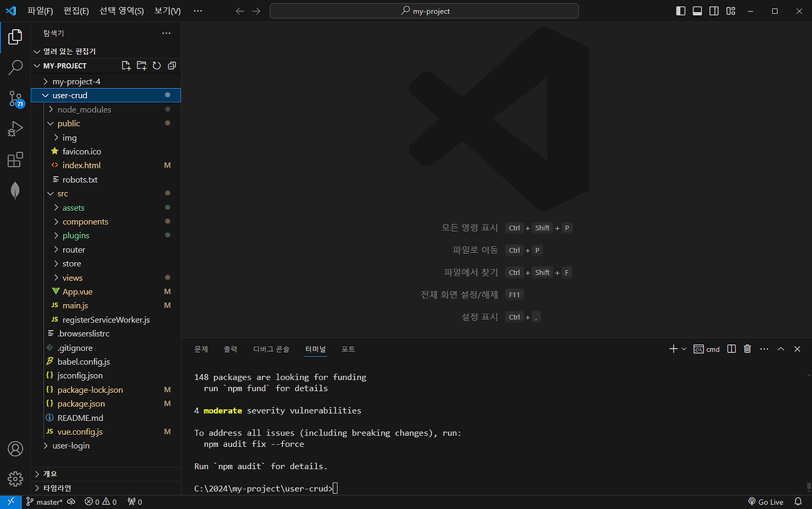Open terminal panel more actions ellipsis
This screenshot has height=509, width=812.
(x=764, y=349)
